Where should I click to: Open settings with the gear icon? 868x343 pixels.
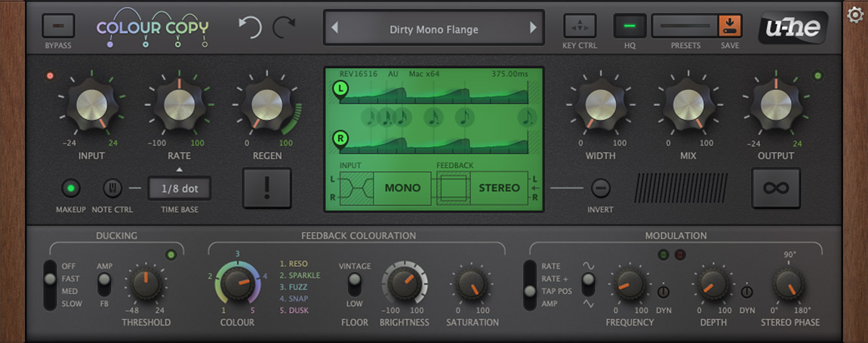coord(854,14)
